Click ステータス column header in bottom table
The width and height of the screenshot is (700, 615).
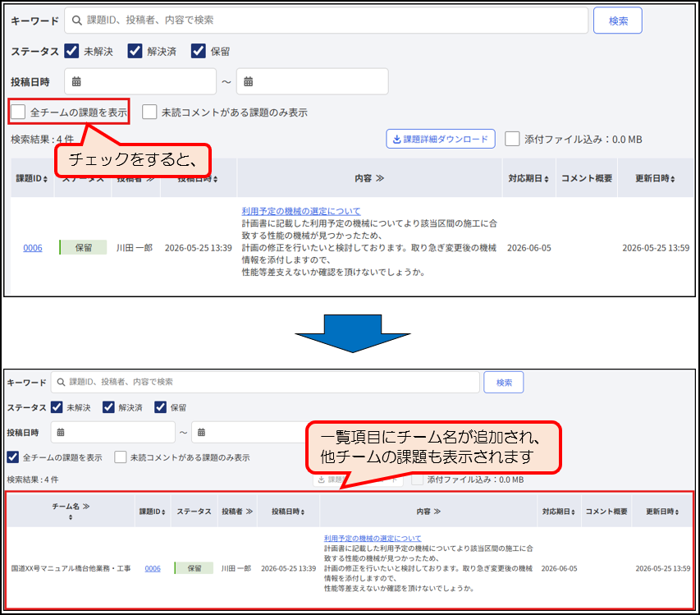194,512
